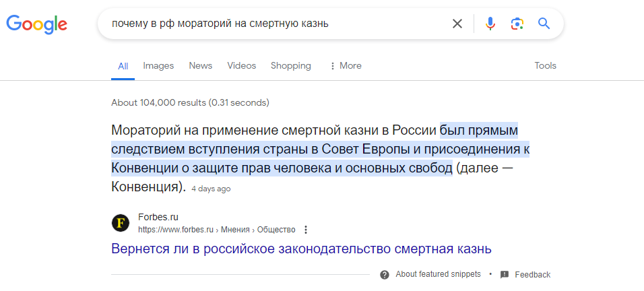Switch to the Shopping tab
This screenshot has width=644, height=291.
pos(291,65)
